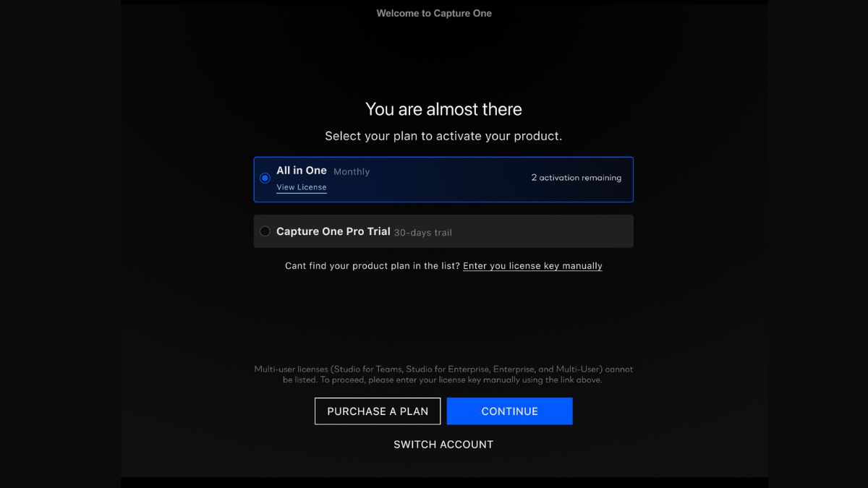Viewport: 868px width, 488px height.
Task: Click the 'Welcome to Capture One' title
Action: [x=434, y=13]
